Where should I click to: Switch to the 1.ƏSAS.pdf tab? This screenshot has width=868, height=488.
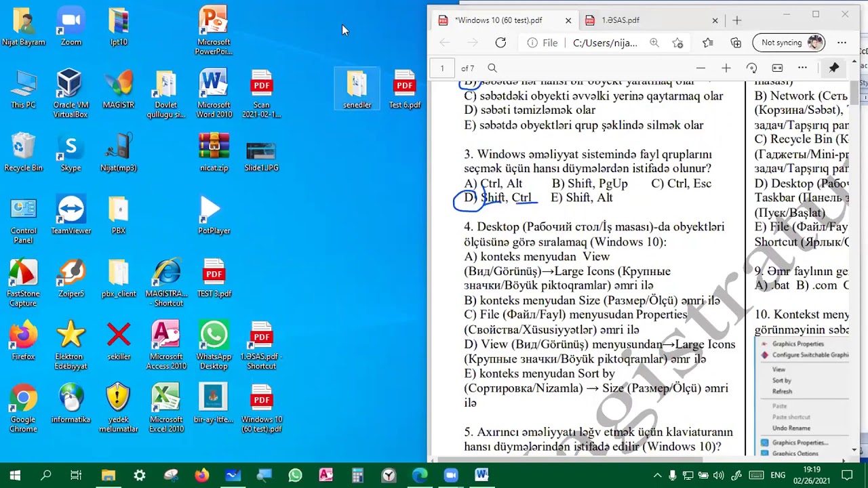644,20
